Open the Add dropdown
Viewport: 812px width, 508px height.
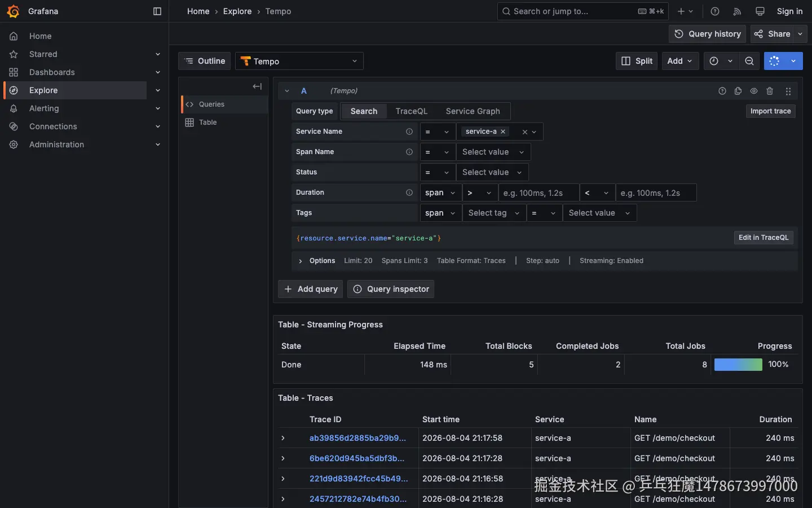coord(680,61)
